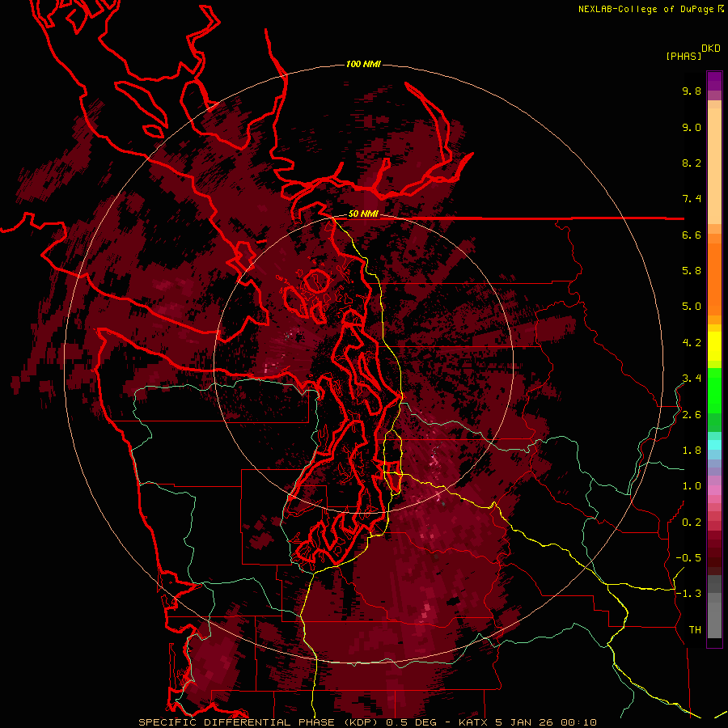Click the 00:10 timestamp in the caption

pos(578,722)
